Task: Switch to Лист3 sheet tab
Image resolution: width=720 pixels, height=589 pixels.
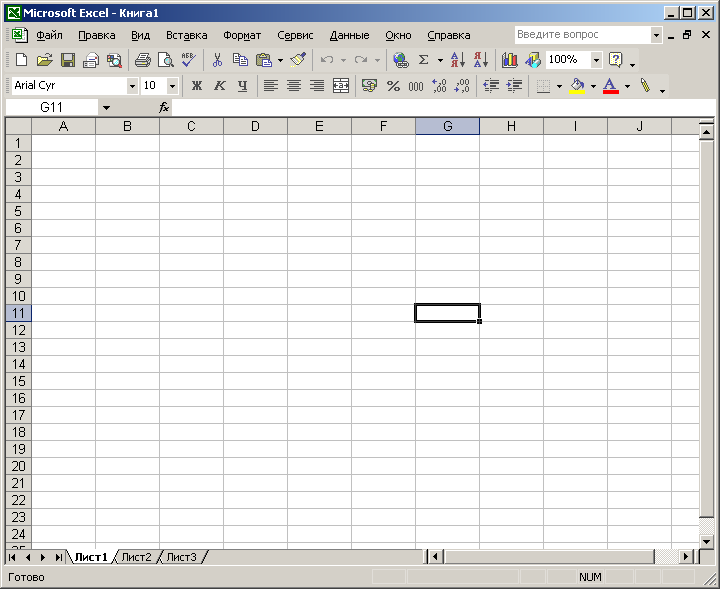Action: [x=181, y=557]
